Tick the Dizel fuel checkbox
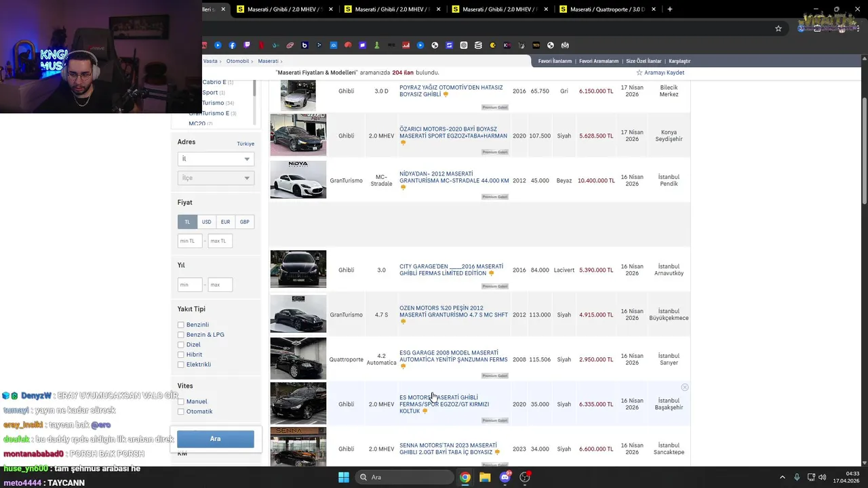 [181, 344]
